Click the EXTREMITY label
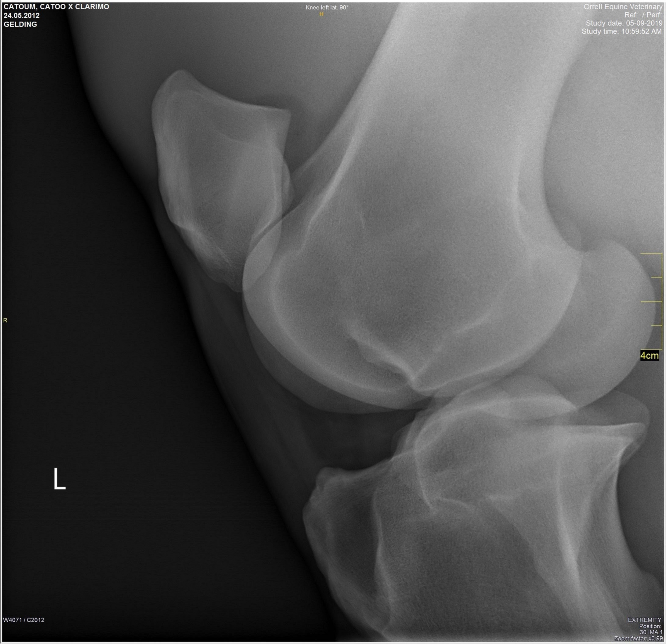The width and height of the screenshot is (666, 644). point(644,620)
